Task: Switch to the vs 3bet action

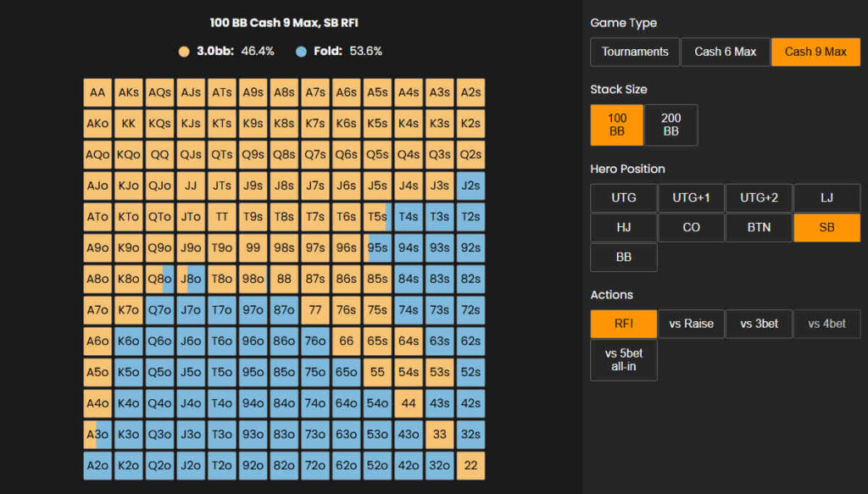Action: coord(759,324)
